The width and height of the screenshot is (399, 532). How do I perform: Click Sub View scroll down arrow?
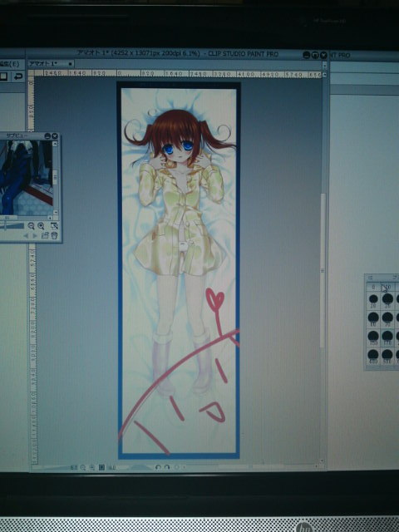(x=56, y=213)
